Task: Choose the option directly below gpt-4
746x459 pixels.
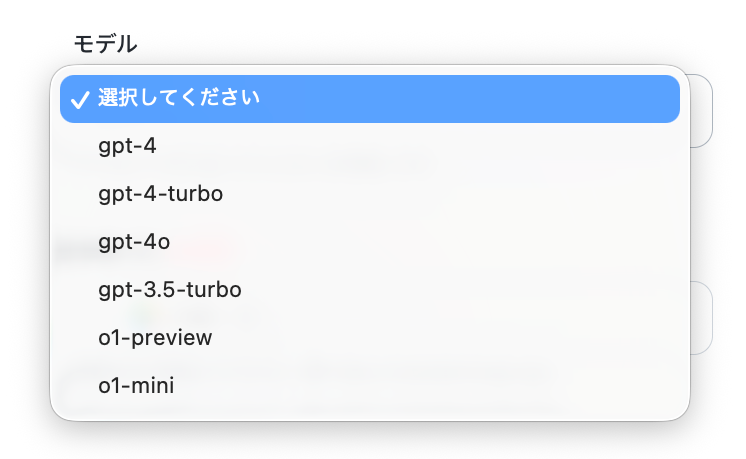Action: tap(370, 194)
